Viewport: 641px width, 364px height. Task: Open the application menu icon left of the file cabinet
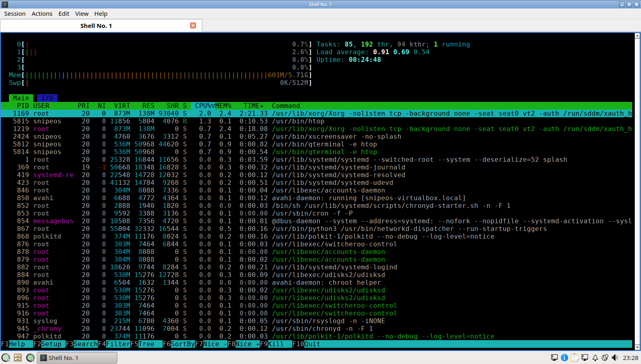(6, 358)
